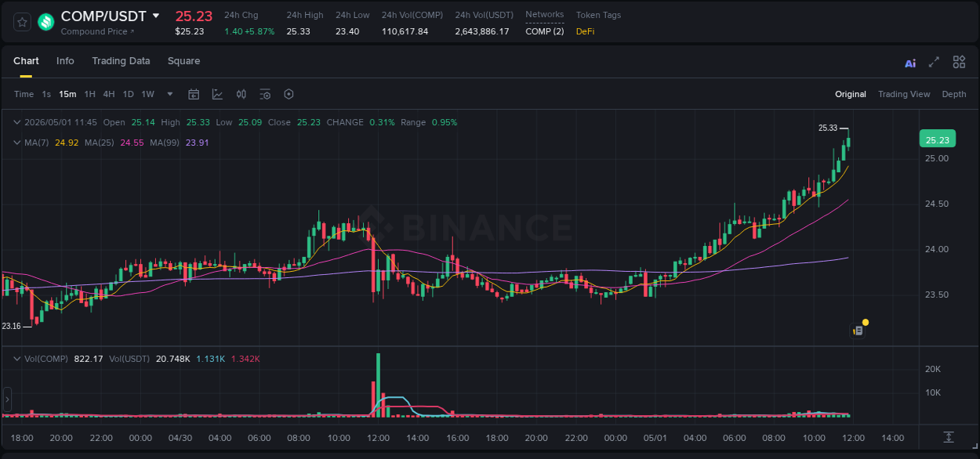Open the AI chart assistant icon
980x459 pixels.
(x=910, y=63)
